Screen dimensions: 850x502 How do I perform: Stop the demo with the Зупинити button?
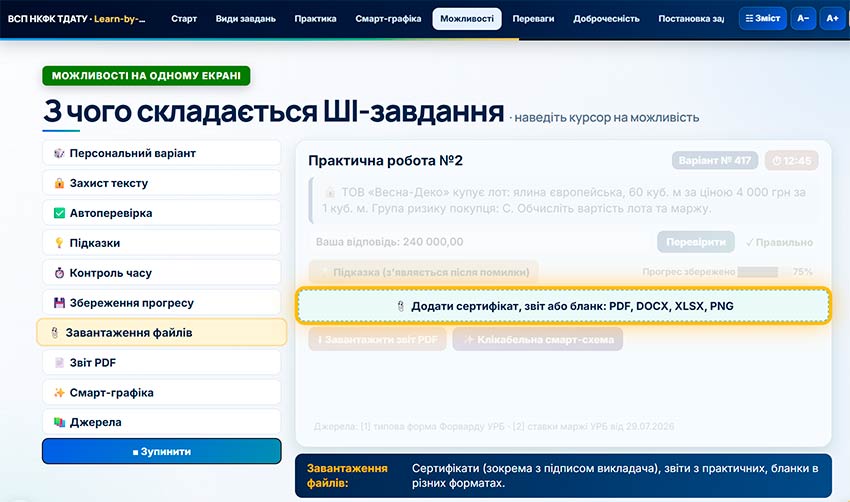tap(162, 452)
